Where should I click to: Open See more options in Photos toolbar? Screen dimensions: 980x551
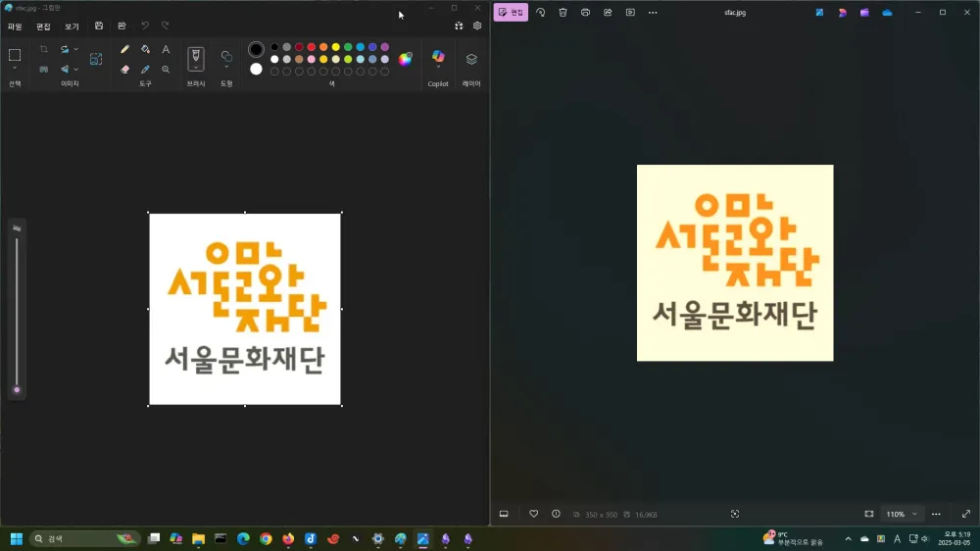[x=653, y=13]
